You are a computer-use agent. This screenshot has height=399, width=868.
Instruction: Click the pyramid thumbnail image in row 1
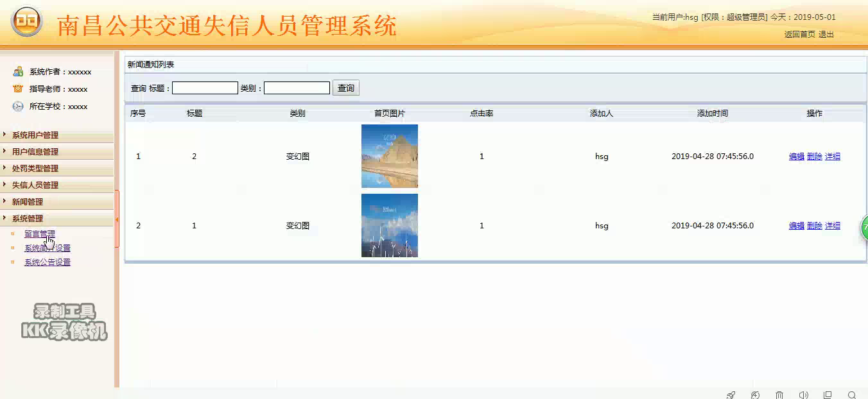(x=390, y=156)
